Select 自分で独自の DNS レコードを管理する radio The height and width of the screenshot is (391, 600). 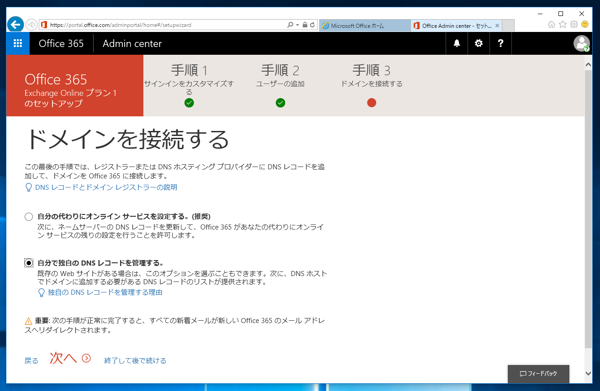(x=29, y=263)
